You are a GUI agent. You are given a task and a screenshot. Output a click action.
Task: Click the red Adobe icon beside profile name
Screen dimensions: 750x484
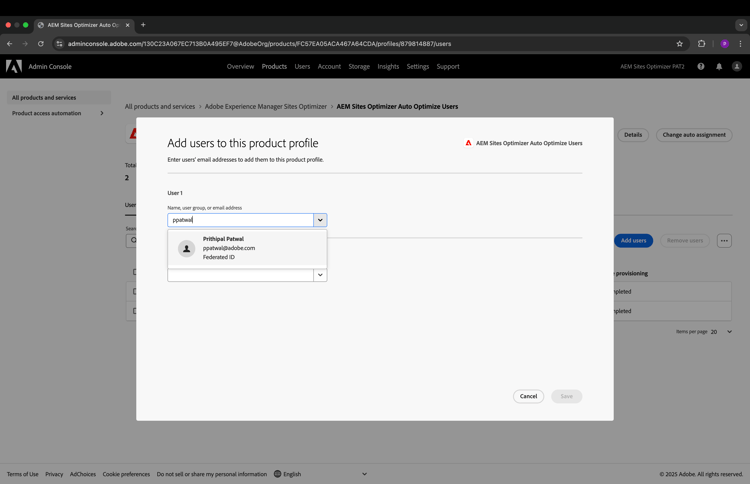point(468,143)
